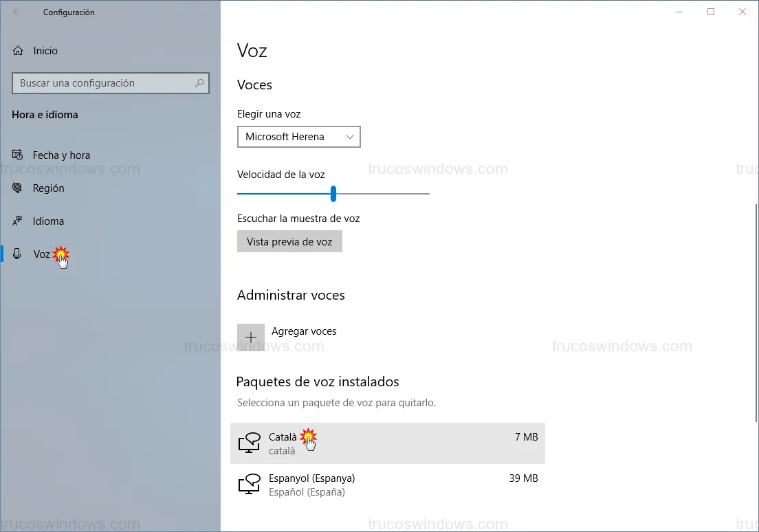
Task: Click the Buscar una configuración search field
Action: 103,83
